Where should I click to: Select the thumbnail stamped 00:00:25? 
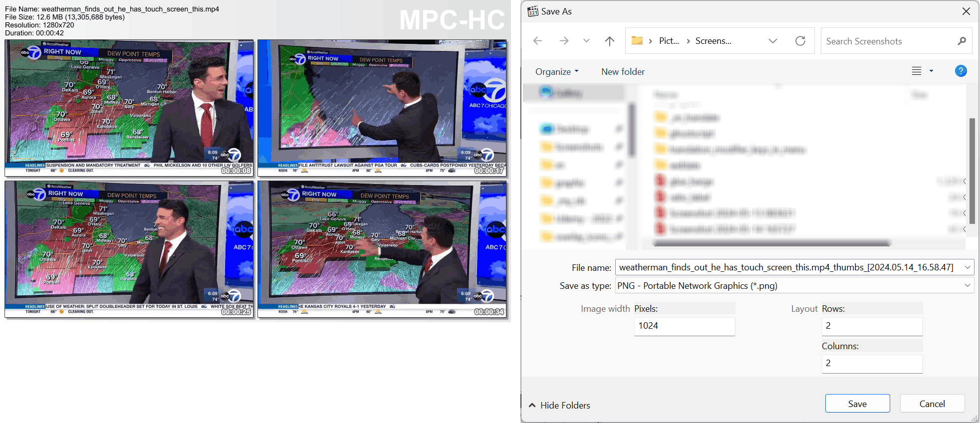129,249
